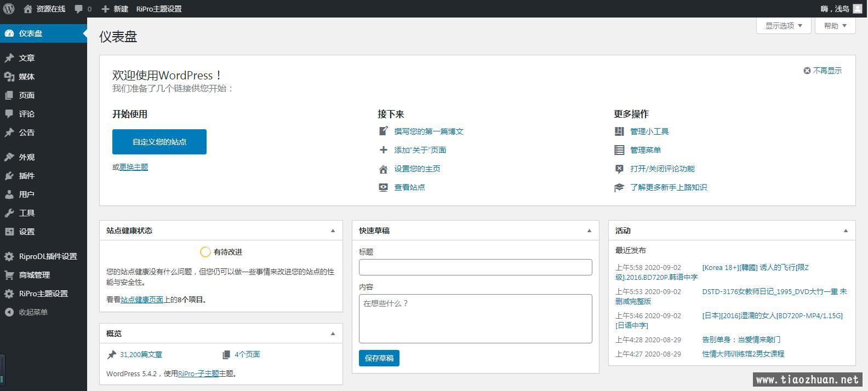Open the 站点健康页面 link
Image resolution: width=868 pixels, height=391 pixels.
click(142, 300)
